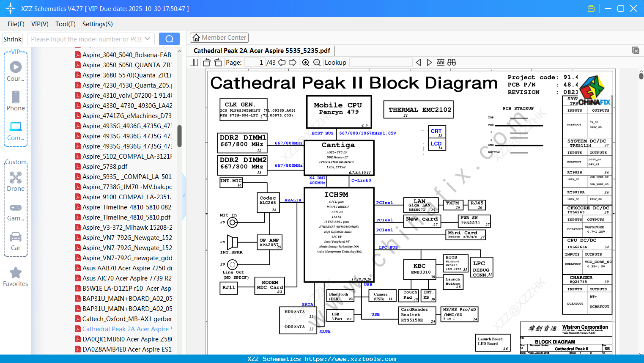The height and width of the screenshot is (363, 644).
Task: Click the blue search button
Action: 169,39
